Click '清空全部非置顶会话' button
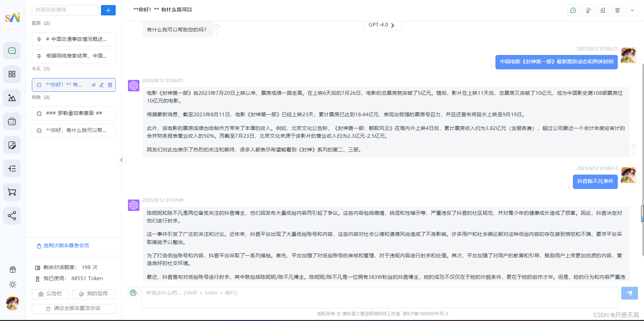644x321 pixels. click(74, 309)
